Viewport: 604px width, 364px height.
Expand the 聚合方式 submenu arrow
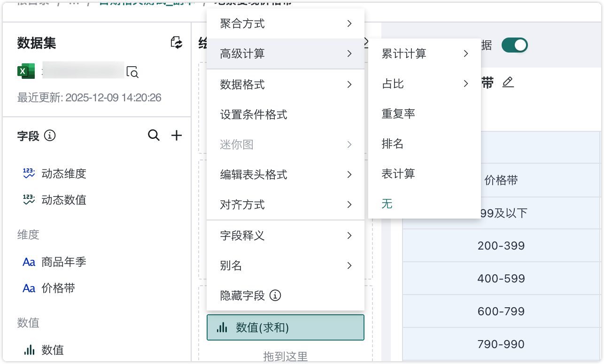click(x=349, y=23)
